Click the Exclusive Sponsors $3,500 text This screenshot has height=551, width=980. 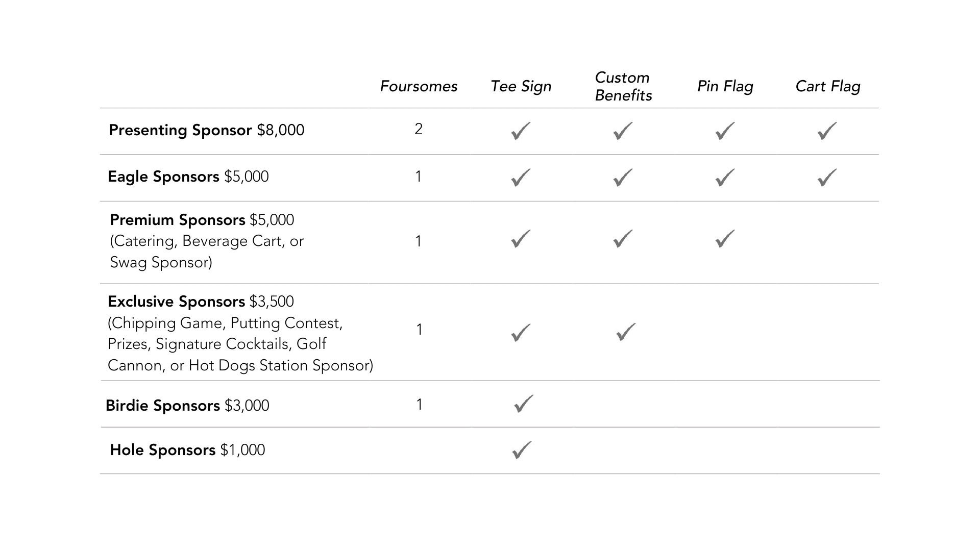[201, 302]
